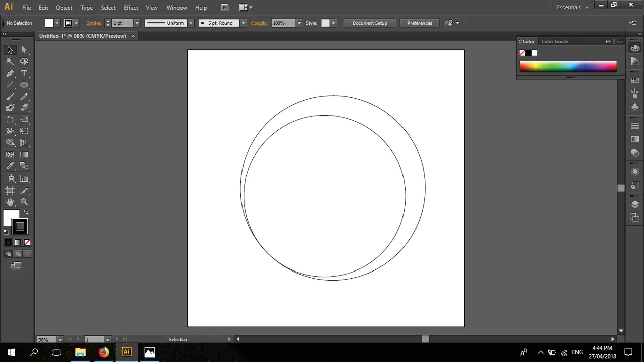Select the Column Graph tool
644x362 pixels.
pyautogui.click(x=24, y=178)
